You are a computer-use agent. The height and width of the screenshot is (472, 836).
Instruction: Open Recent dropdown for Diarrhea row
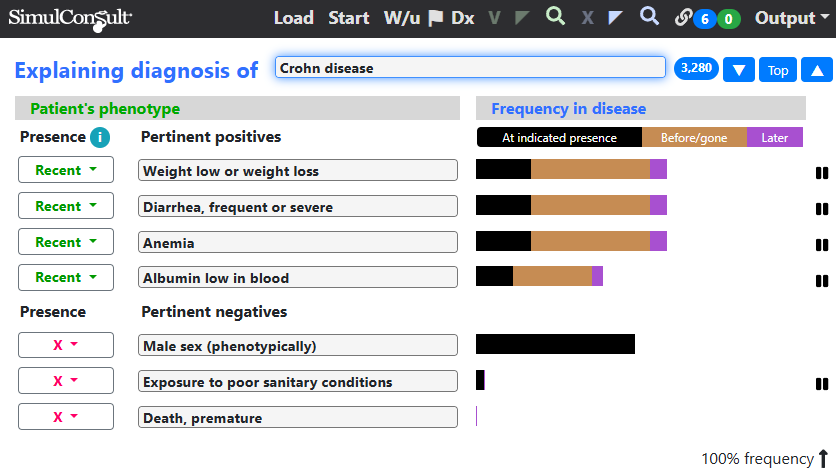click(66, 206)
